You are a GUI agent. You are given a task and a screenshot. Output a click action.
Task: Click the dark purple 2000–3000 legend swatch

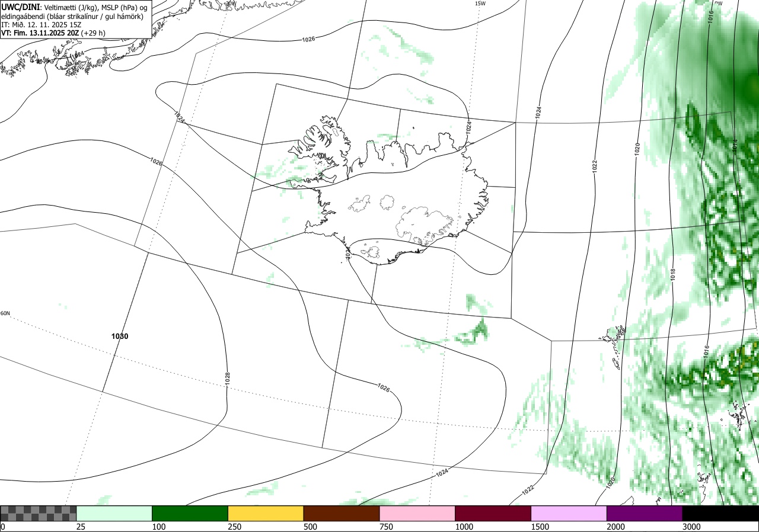[645, 513]
